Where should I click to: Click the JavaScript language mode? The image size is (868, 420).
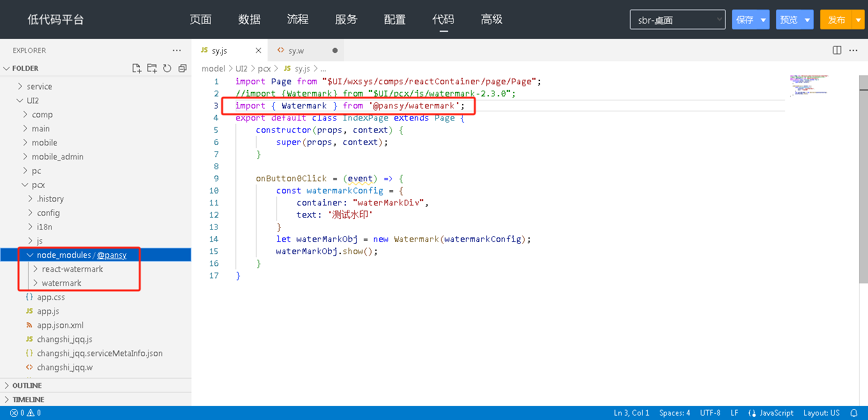[x=771, y=413]
